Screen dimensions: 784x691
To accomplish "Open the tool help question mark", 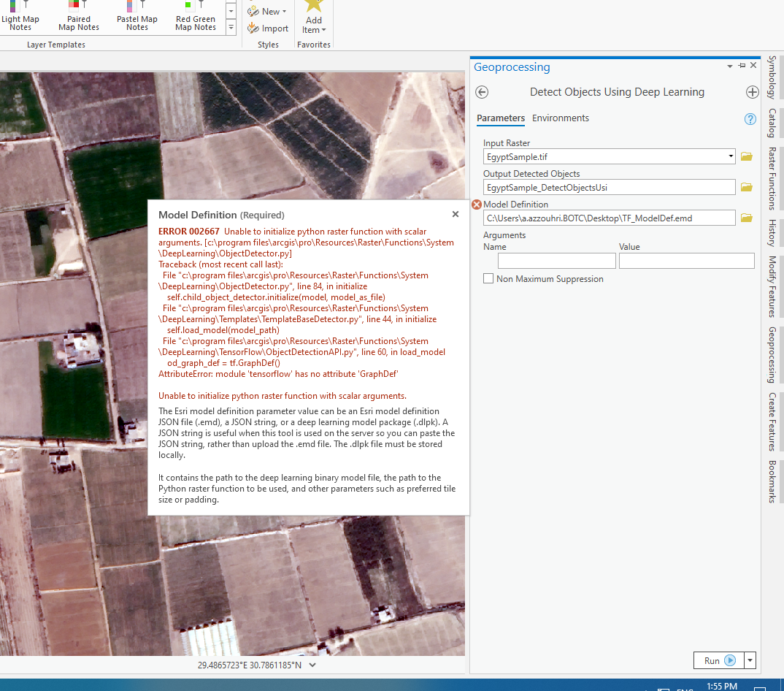I will (x=750, y=118).
